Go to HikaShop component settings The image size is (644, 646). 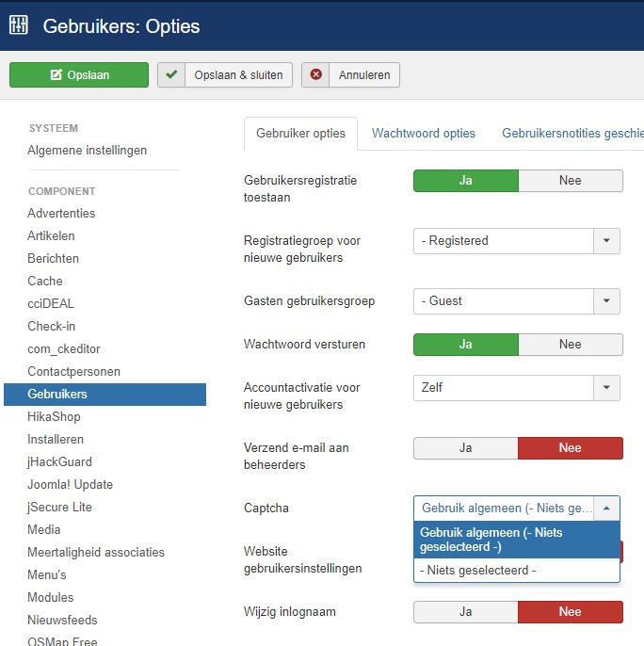(54, 416)
